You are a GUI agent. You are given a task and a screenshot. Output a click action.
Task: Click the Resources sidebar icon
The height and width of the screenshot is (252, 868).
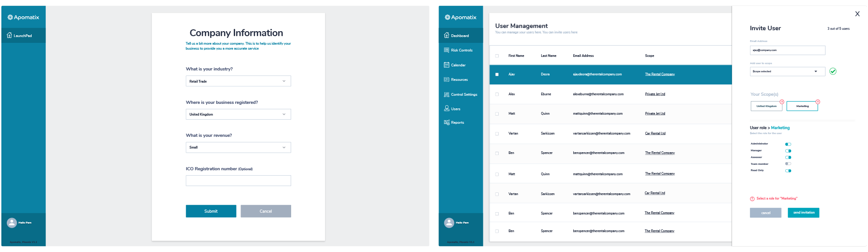click(x=446, y=79)
